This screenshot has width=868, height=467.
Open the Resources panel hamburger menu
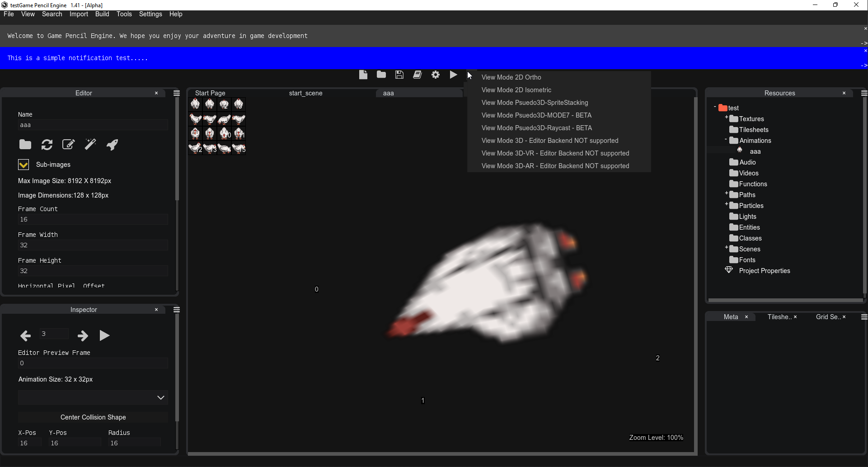(864, 93)
